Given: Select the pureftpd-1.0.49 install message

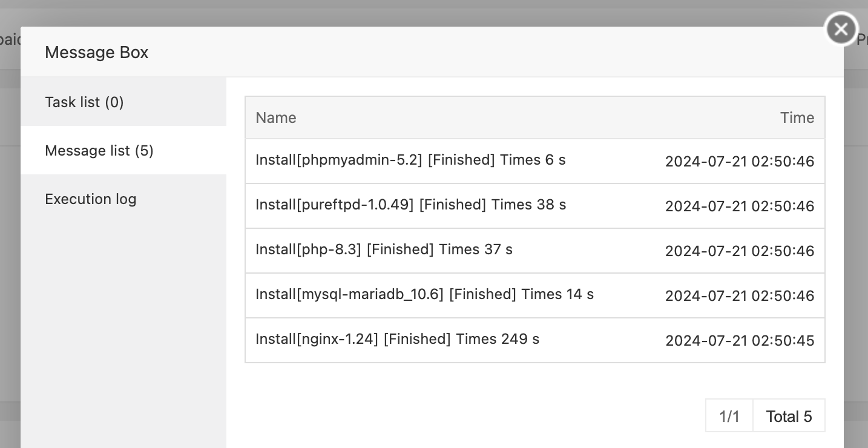Looking at the screenshot, I should [x=535, y=206].
